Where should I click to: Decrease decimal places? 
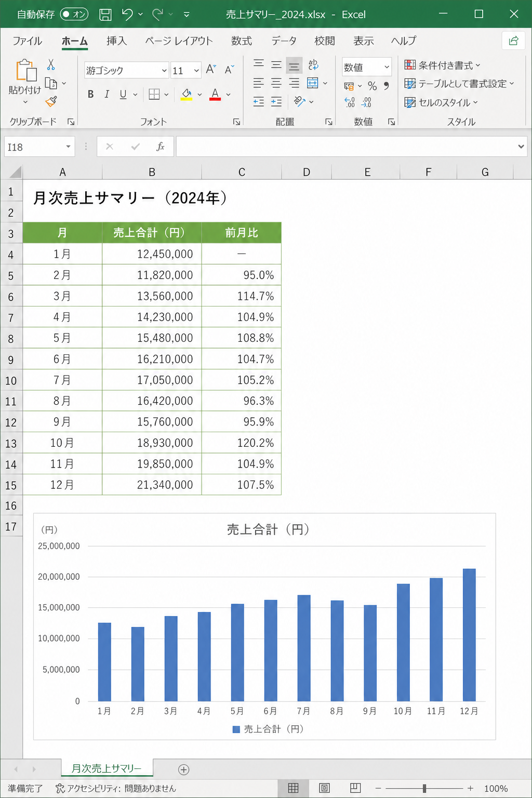[366, 102]
